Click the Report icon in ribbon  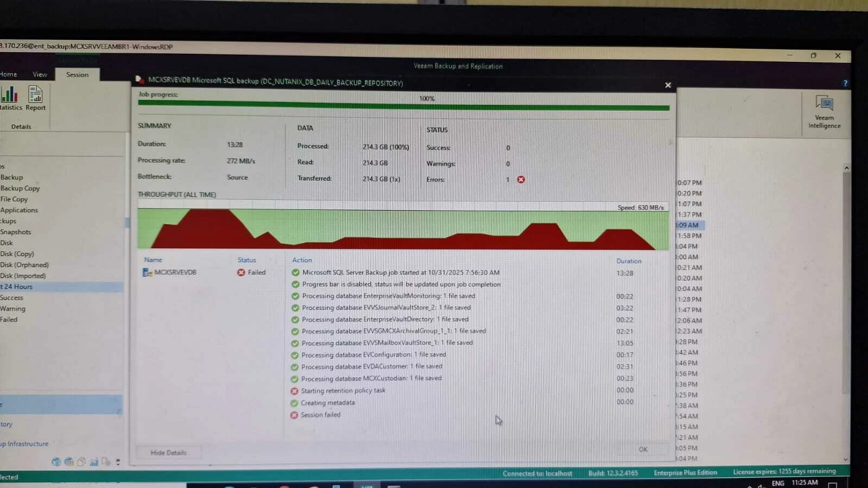click(x=35, y=98)
